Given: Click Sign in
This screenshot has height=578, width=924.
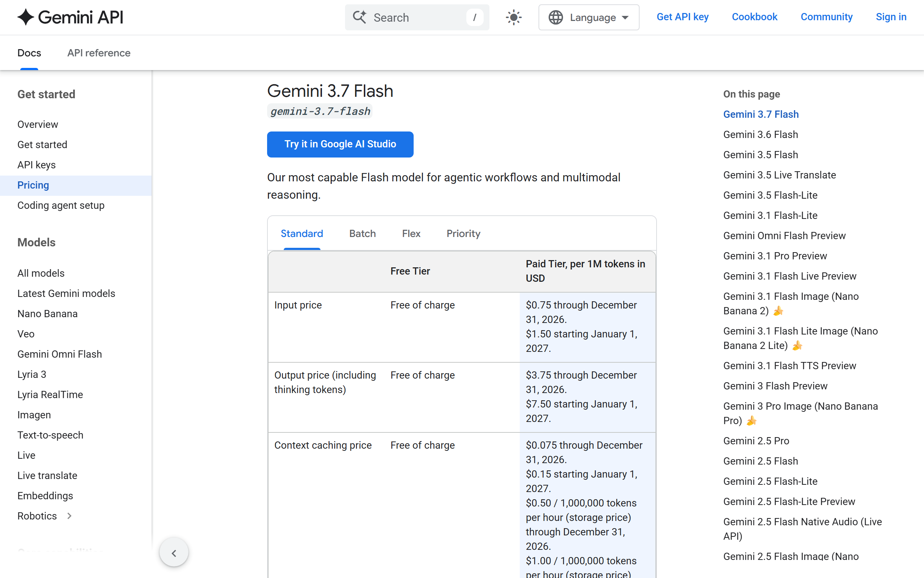Looking at the screenshot, I should click(x=891, y=17).
